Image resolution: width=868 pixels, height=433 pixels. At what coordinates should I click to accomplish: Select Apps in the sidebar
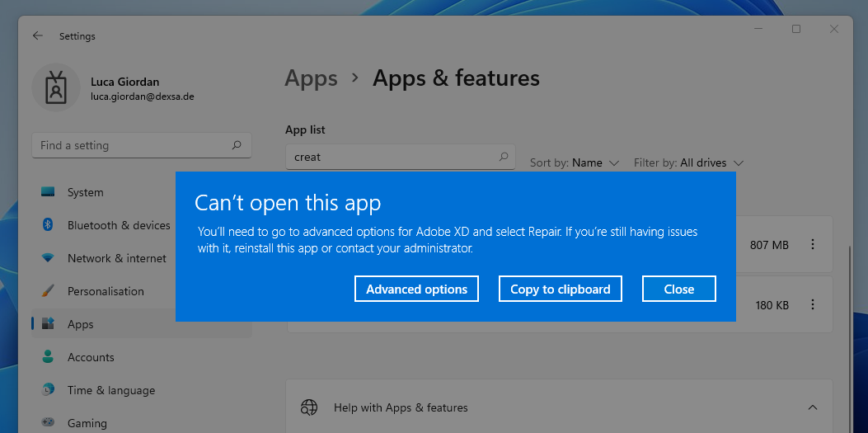coord(81,324)
